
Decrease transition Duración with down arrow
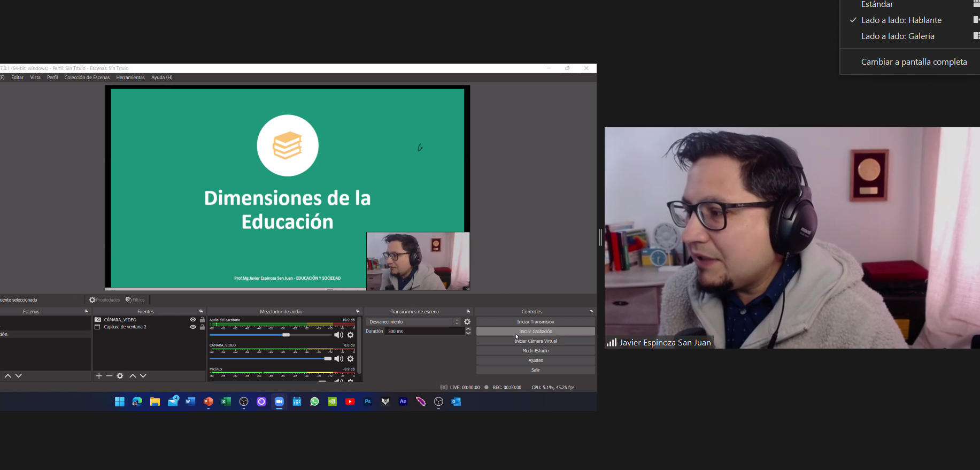[468, 333]
